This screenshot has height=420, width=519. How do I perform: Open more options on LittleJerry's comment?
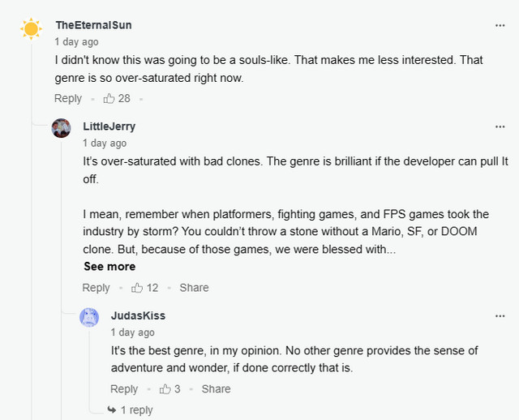500,126
